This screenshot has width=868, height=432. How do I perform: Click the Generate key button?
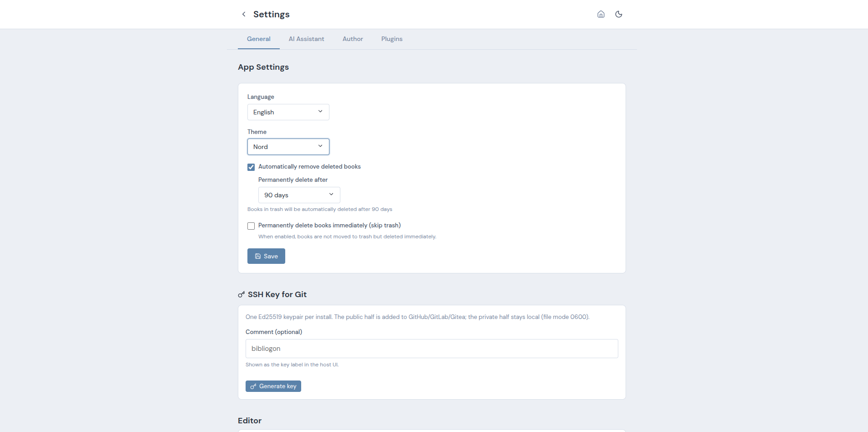pos(273,386)
